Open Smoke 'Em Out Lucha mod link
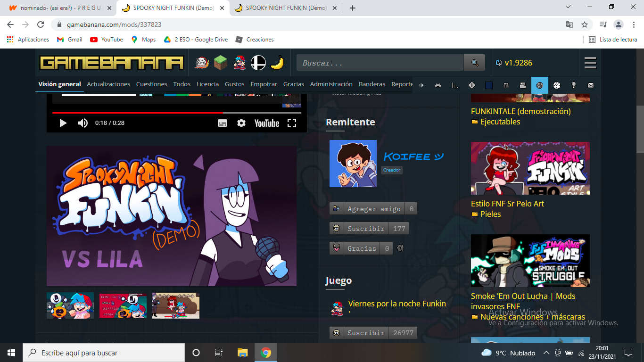Image resolution: width=644 pixels, height=362 pixels. [x=523, y=301]
